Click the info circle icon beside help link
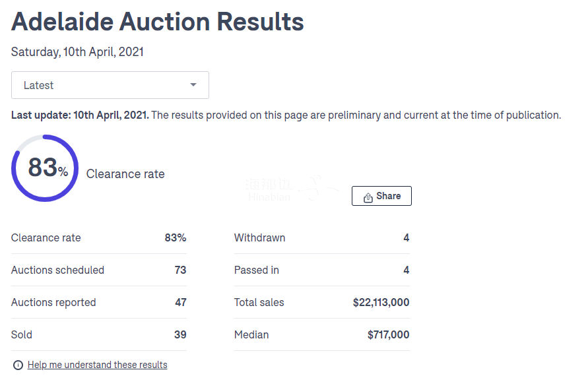The width and height of the screenshot is (588, 376). click(x=18, y=365)
